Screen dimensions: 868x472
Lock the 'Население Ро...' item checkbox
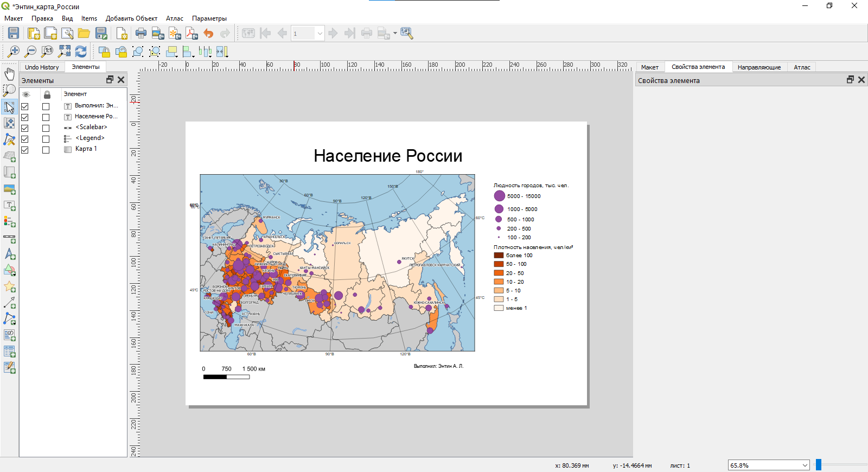46,117
